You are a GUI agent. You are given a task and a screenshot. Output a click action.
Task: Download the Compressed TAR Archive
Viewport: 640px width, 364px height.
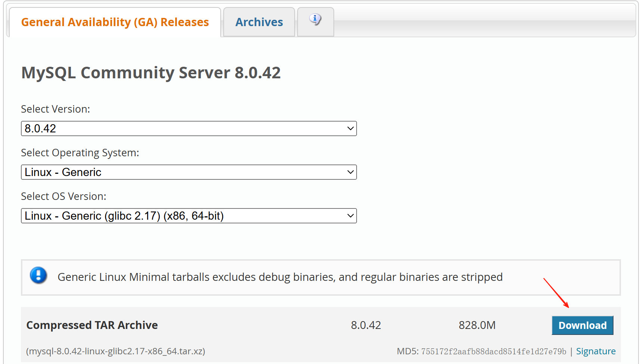click(x=582, y=325)
